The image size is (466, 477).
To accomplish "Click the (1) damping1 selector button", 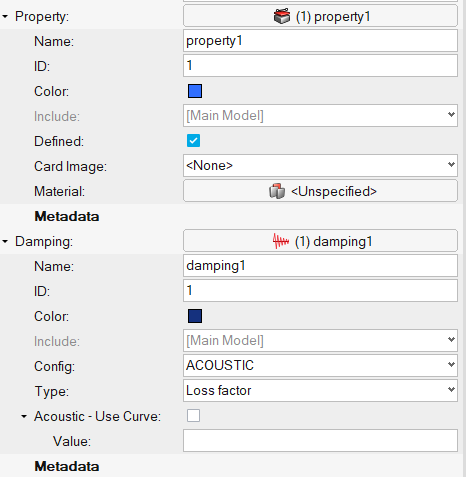I will point(320,241).
